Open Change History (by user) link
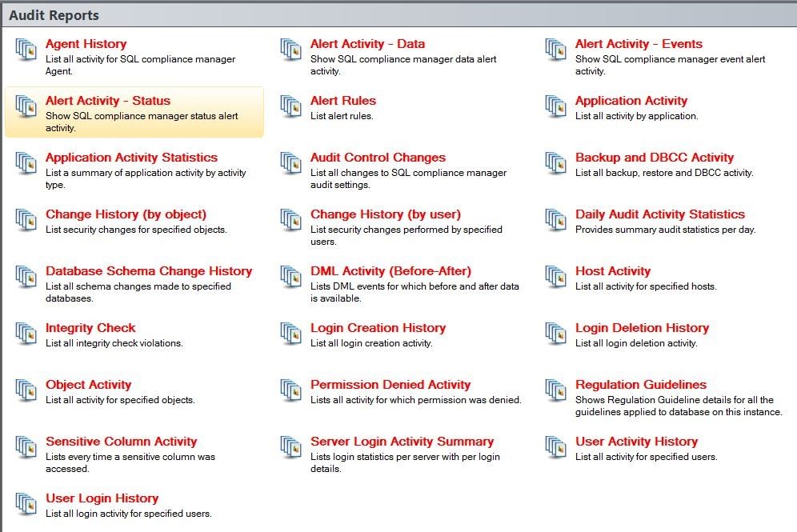This screenshot has width=797, height=532. [385, 215]
